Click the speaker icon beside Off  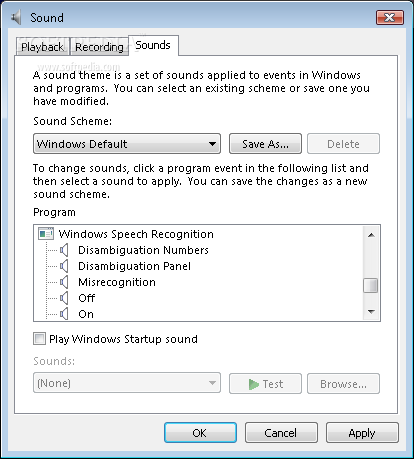coord(64,298)
